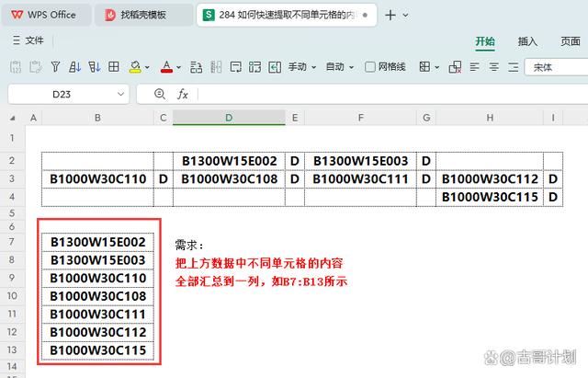Image resolution: width=588 pixels, height=378 pixels.
Task: Align text right
Action: [513, 67]
